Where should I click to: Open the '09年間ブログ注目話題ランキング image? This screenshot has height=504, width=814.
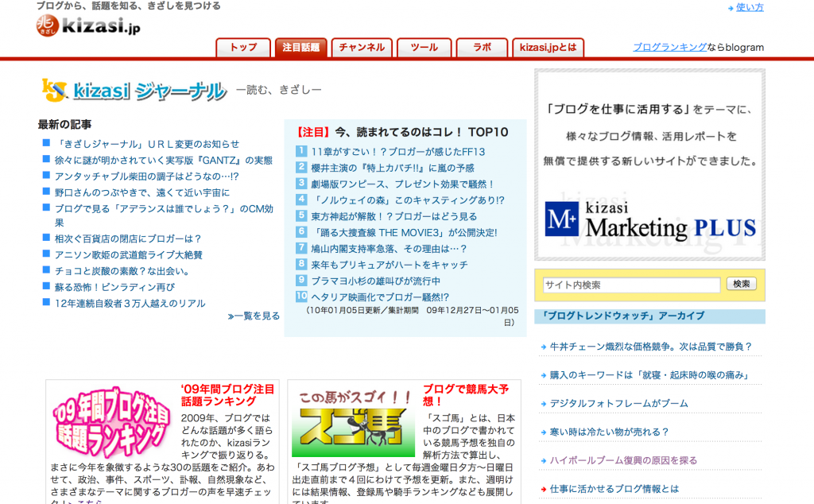pos(111,422)
